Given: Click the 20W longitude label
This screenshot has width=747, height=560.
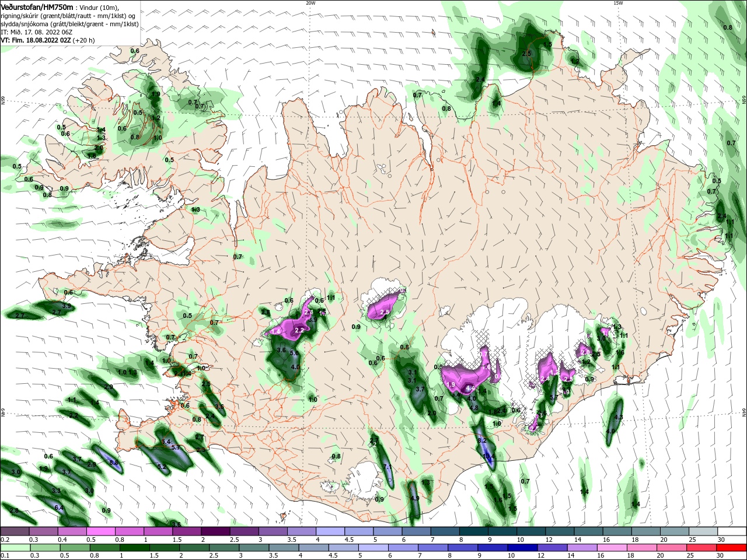Looking at the screenshot, I should (310, 3).
